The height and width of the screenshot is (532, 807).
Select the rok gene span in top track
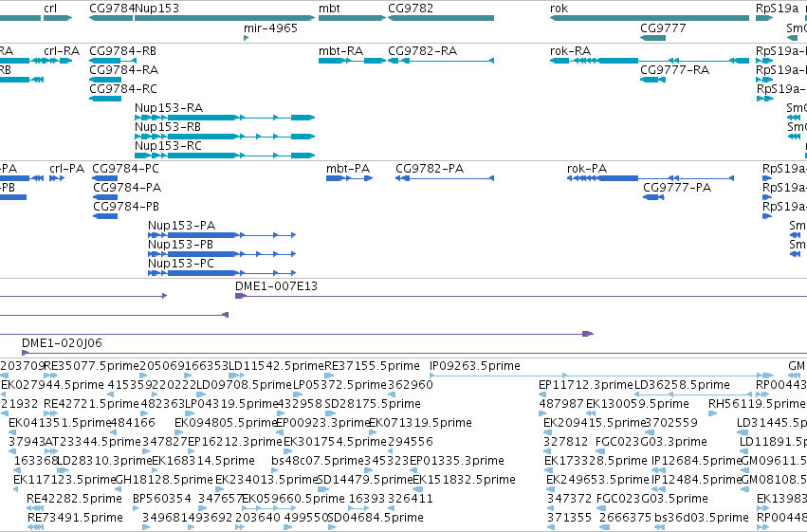pos(650,18)
